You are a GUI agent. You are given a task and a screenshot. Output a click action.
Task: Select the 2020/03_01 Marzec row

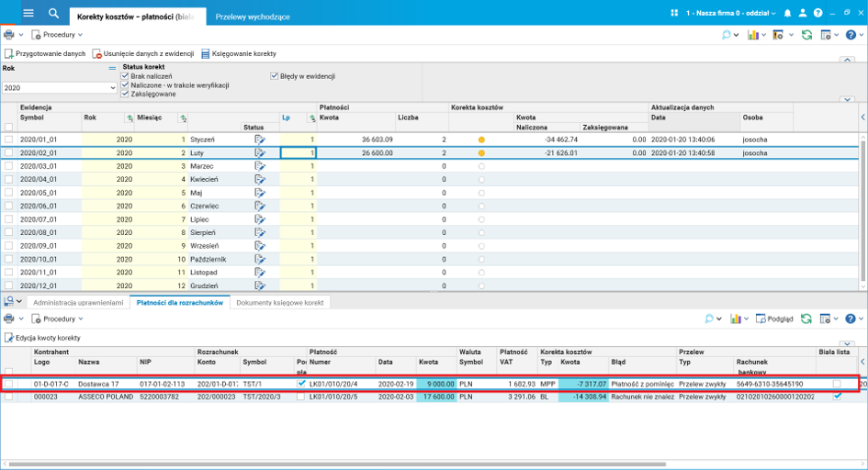click(x=39, y=166)
